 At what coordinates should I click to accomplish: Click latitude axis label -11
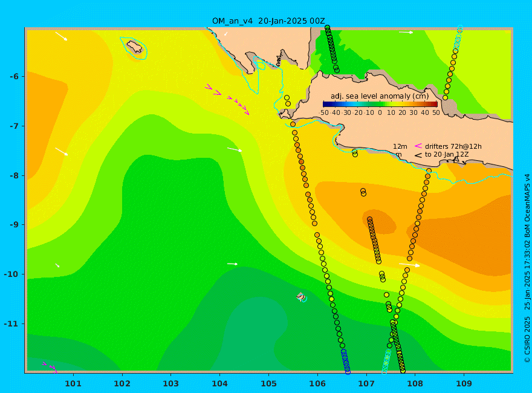(12, 323)
